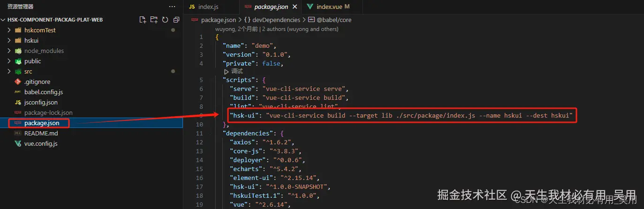This screenshot has width=644, height=209.
Task: Click the babel icon next to babel.config.js
Action: click(x=18, y=92)
